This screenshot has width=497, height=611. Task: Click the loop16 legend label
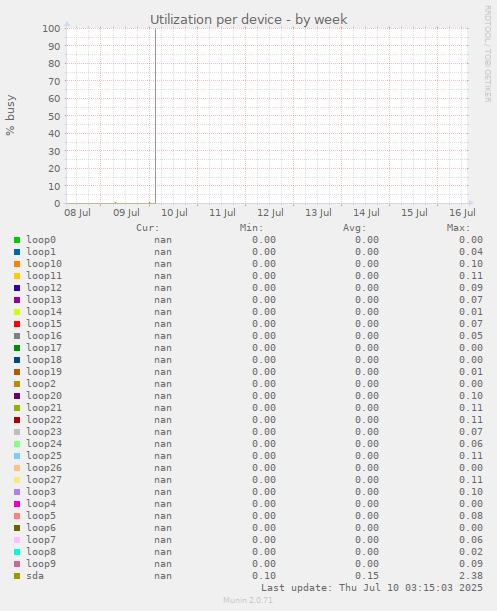(x=44, y=336)
